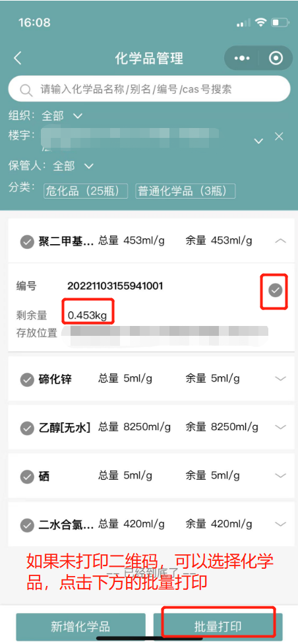Tap the cellular signal icon
298x644 pixels.
pos(243,23)
